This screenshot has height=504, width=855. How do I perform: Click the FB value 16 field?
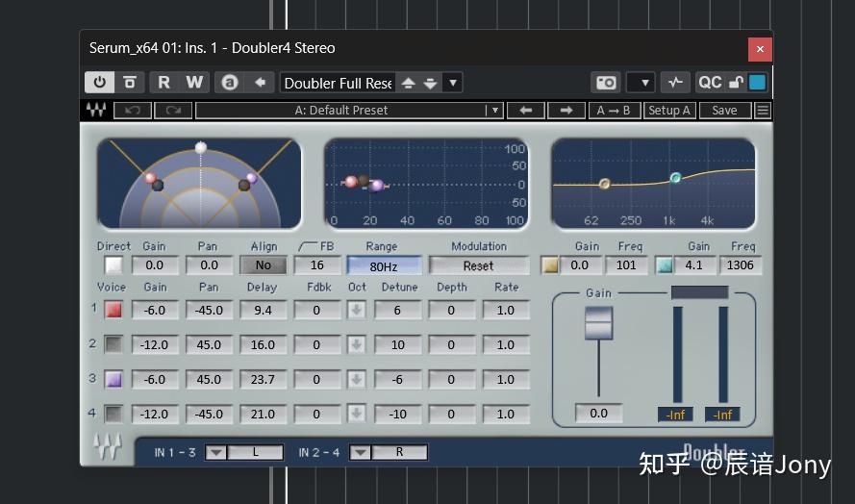click(x=316, y=265)
